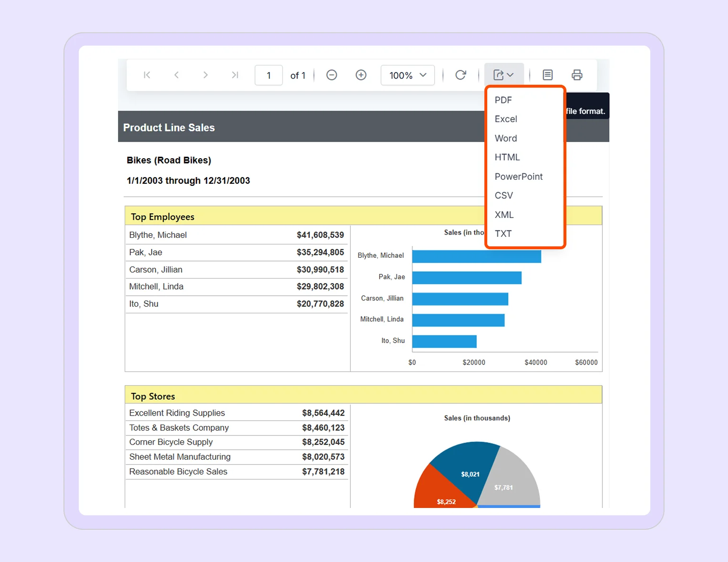
Task: Go to the first page
Action: pyautogui.click(x=147, y=75)
